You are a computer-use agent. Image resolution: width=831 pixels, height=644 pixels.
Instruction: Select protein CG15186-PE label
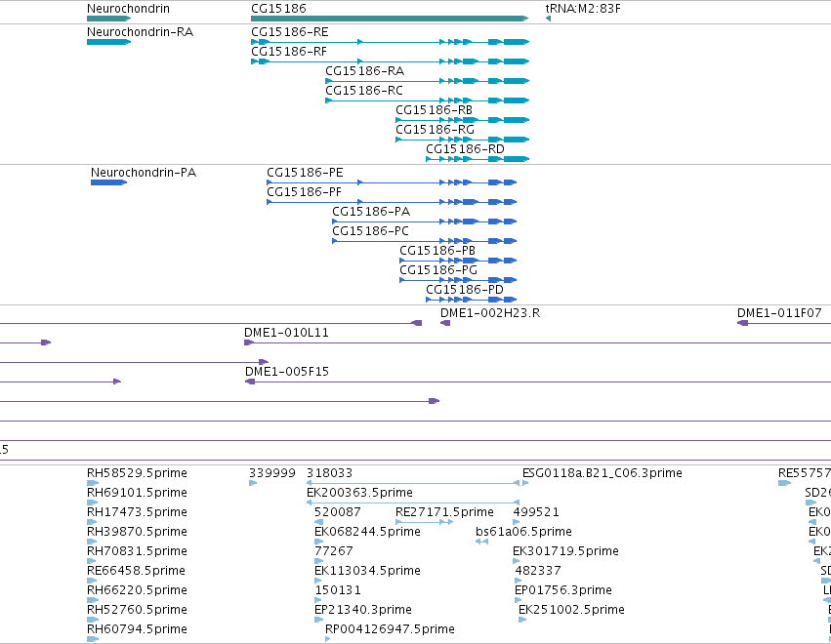305,173
